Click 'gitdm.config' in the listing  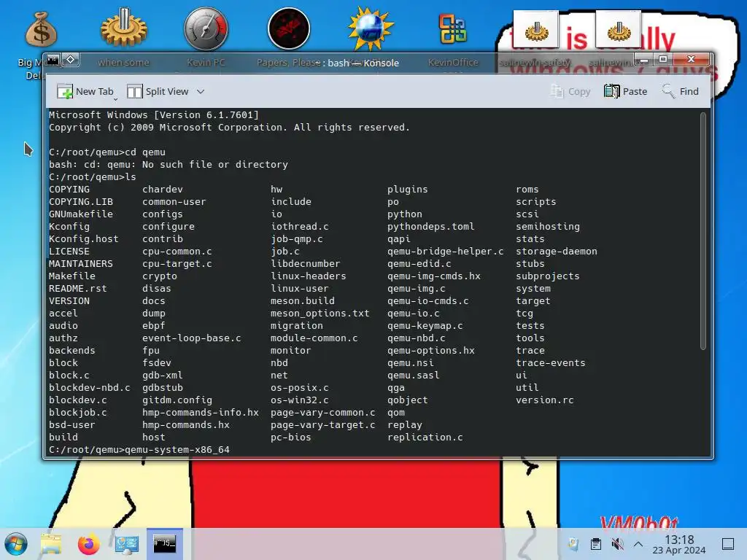click(x=177, y=400)
